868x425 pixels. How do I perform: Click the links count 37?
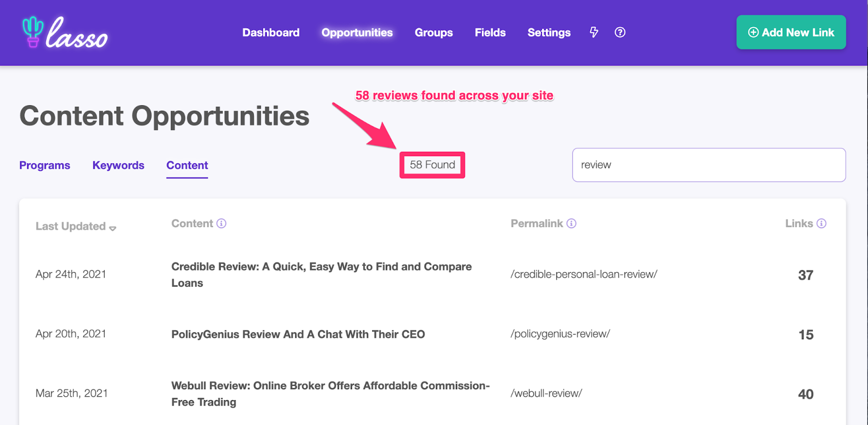(x=806, y=275)
